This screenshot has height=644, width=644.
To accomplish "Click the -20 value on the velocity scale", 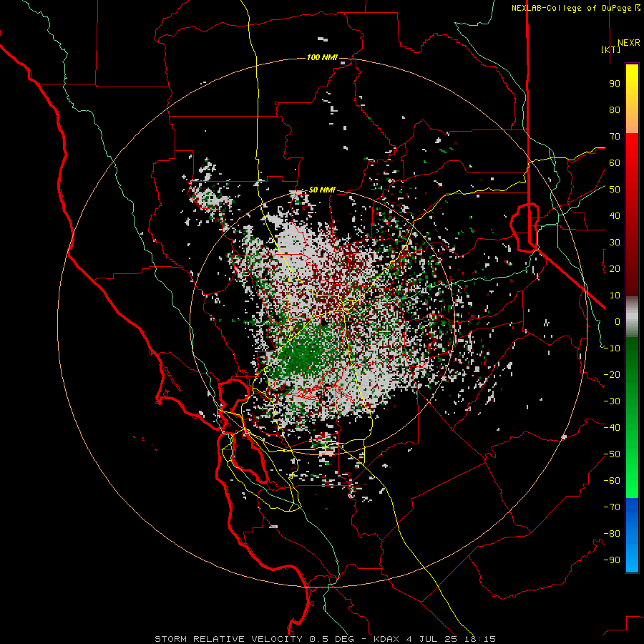I will (612, 374).
